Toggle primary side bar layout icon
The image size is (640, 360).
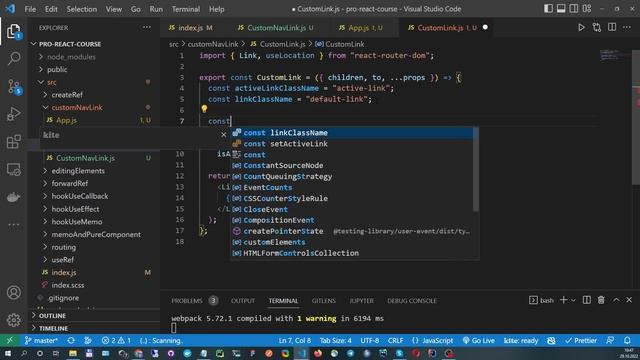(548, 9)
